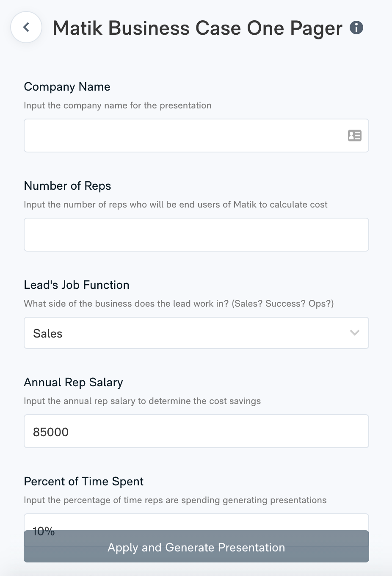Select the Sales option currently displayed
This screenshot has height=576, width=392.
(47, 333)
